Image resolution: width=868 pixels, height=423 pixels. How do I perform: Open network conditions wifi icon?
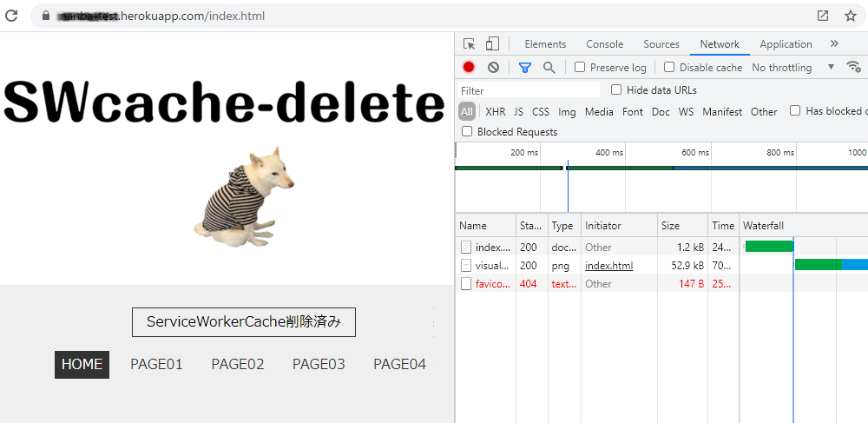[853, 67]
